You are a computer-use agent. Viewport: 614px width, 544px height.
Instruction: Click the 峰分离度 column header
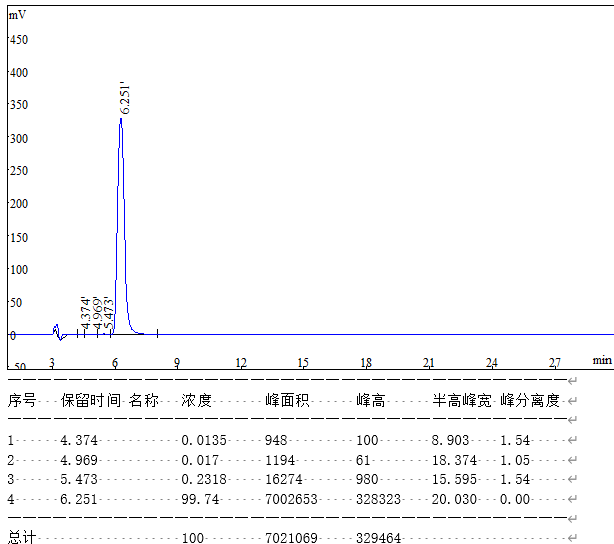530,401
